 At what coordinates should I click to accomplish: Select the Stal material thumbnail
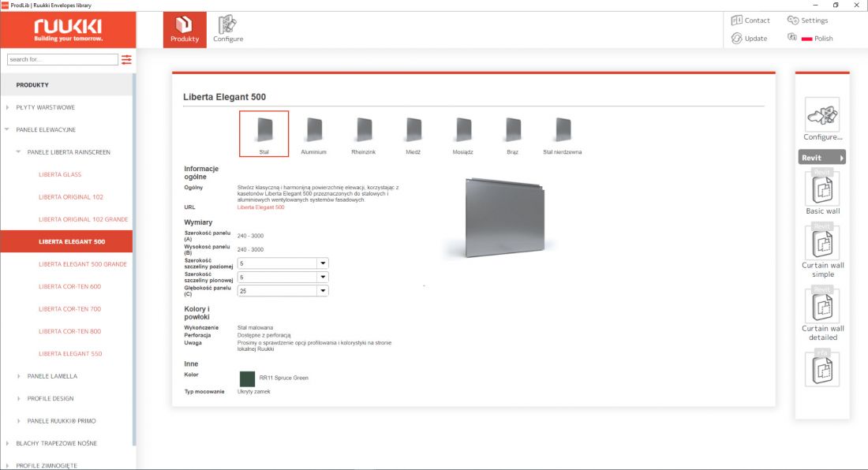pyautogui.click(x=264, y=134)
